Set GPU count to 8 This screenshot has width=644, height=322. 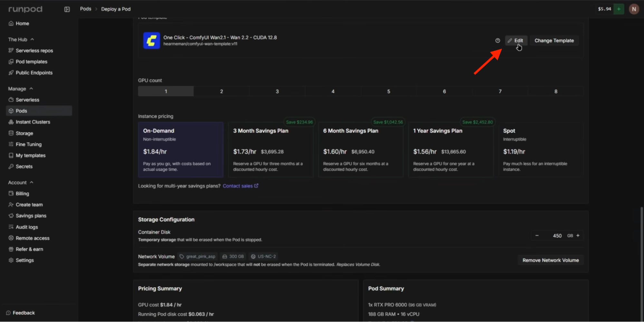point(556,91)
